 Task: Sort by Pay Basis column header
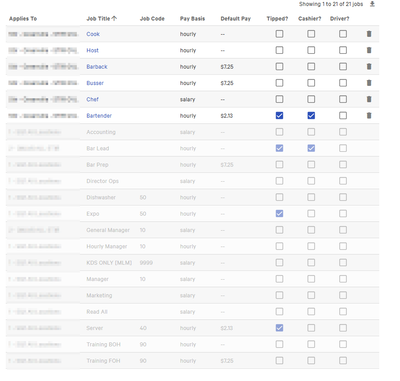coord(192,19)
